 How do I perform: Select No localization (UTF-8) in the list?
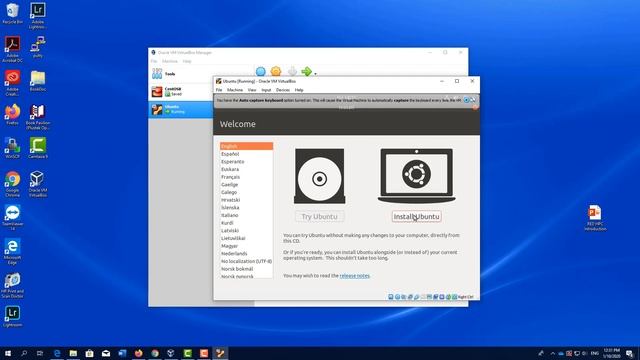246,261
